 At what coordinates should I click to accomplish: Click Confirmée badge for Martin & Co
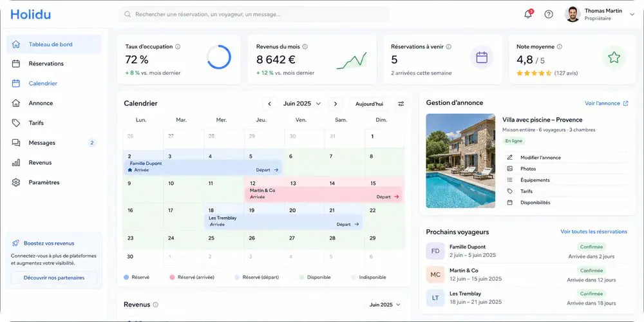click(592, 270)
